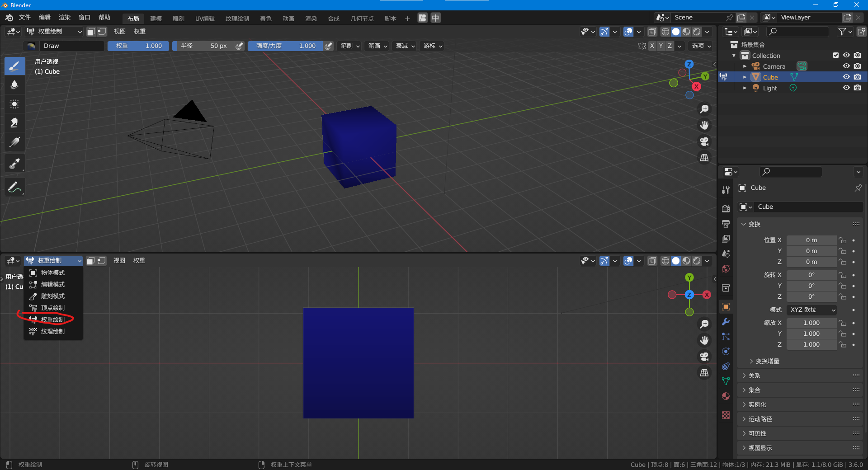The height and width of the screenshot is (470, 868).
Task: Click the 权重 menu in lower viewport
Action: click(x=139, y=260)
